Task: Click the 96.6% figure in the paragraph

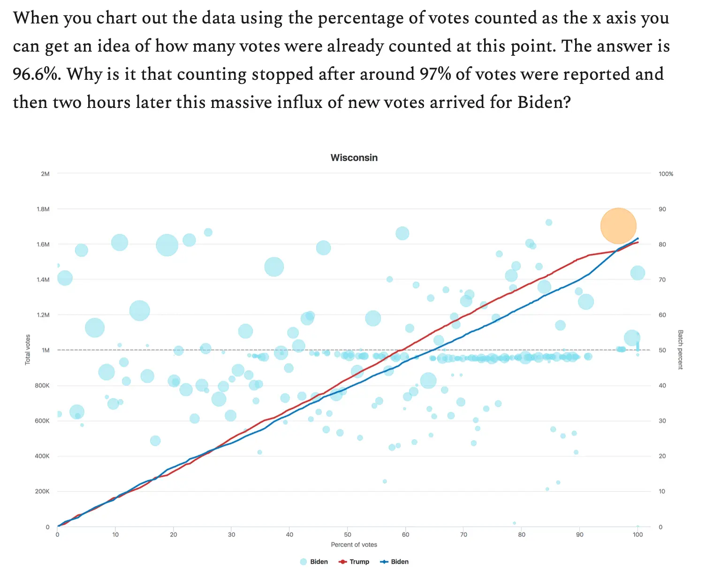Action: click(35, 74)
